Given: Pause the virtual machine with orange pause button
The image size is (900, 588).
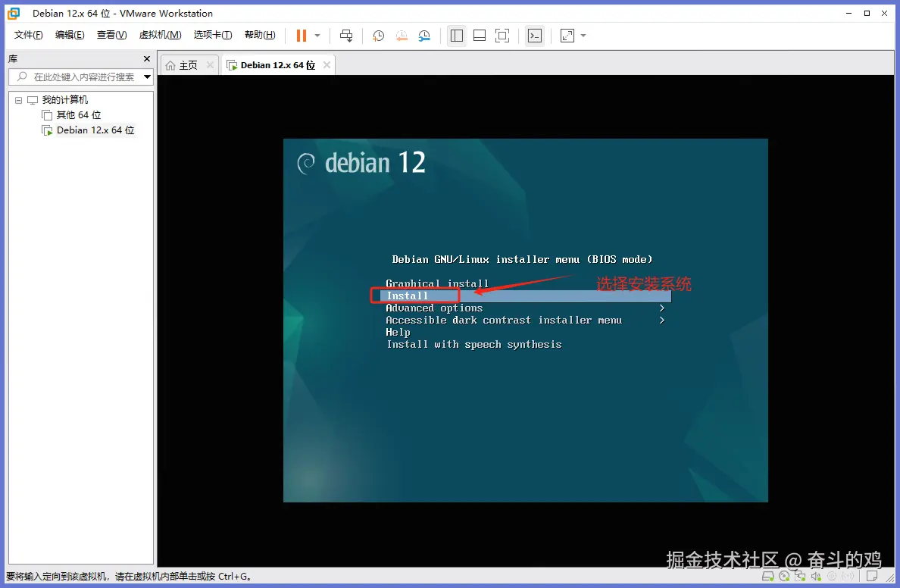Looking at the screenshot, I should click(302, 36).
